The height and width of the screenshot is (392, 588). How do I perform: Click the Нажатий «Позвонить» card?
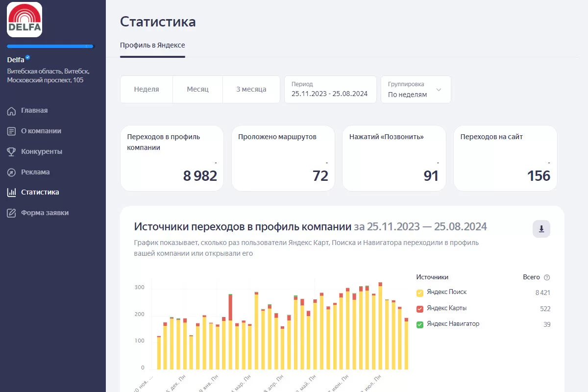394,158
